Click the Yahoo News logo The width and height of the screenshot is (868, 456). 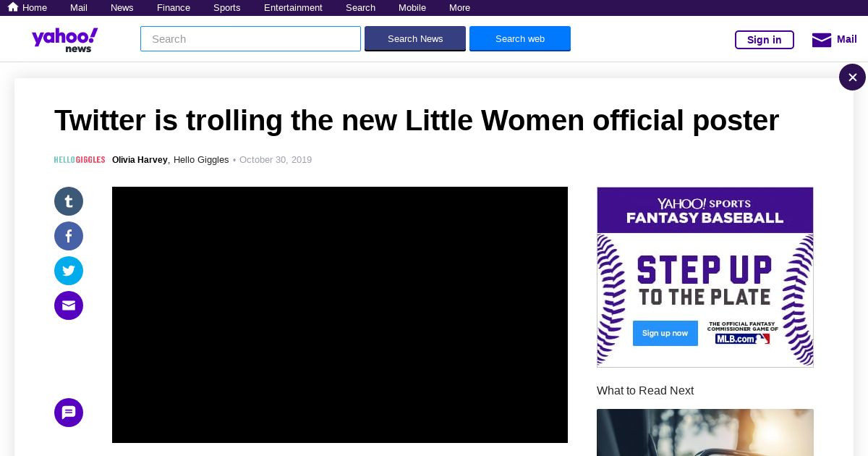point(64,40)
